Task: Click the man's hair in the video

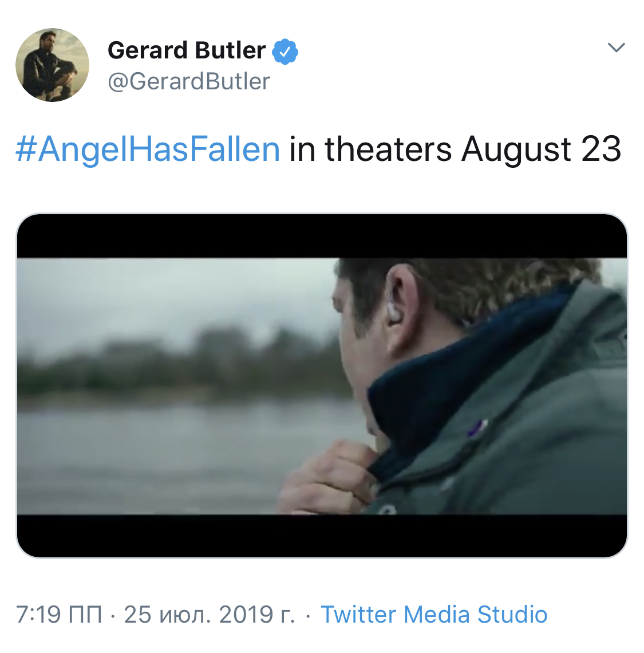Action: [x=469, y=281]
